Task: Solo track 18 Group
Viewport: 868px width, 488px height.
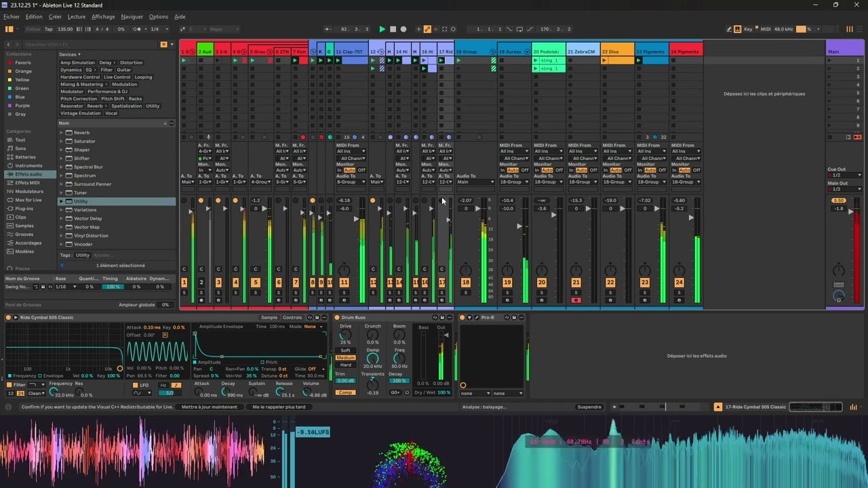Action: (x=466, y=293)
